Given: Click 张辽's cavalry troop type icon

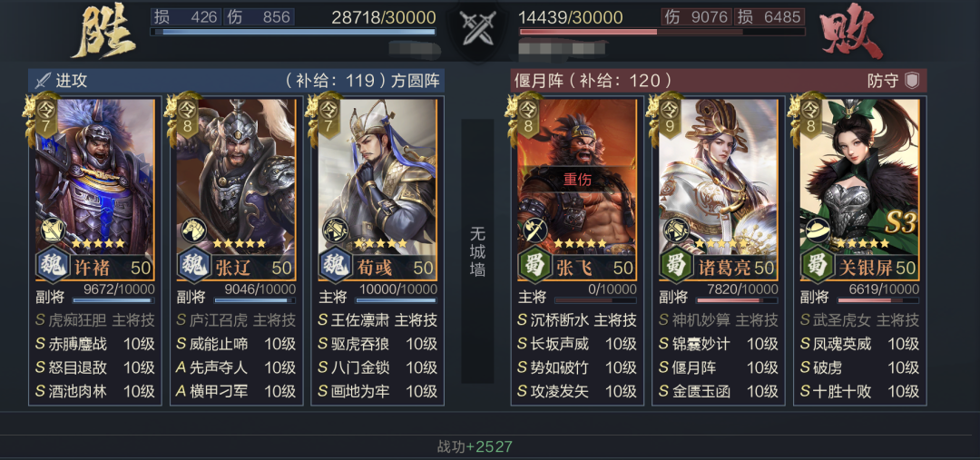Looking at the screenshot, I should (x=191, y=230).
